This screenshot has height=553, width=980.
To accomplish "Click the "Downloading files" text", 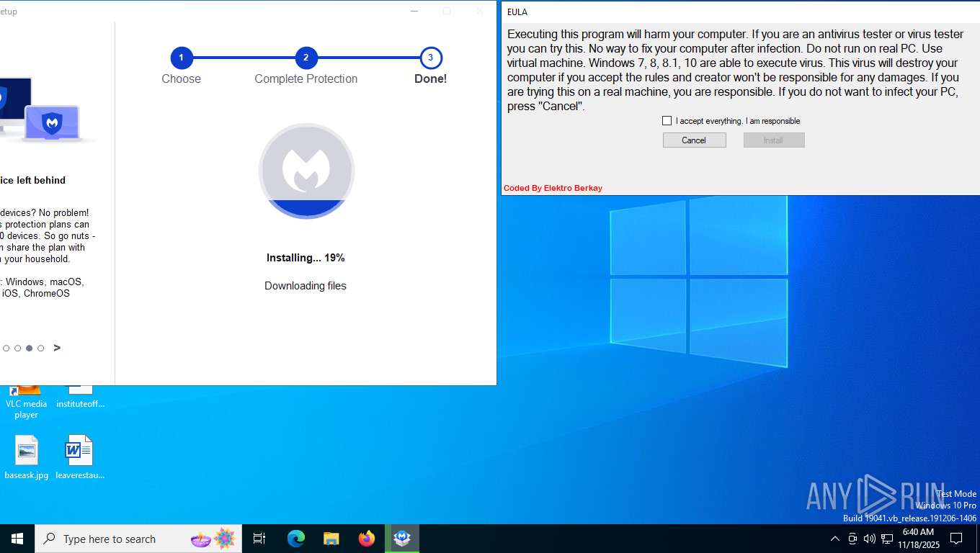I will click(306, 286).
